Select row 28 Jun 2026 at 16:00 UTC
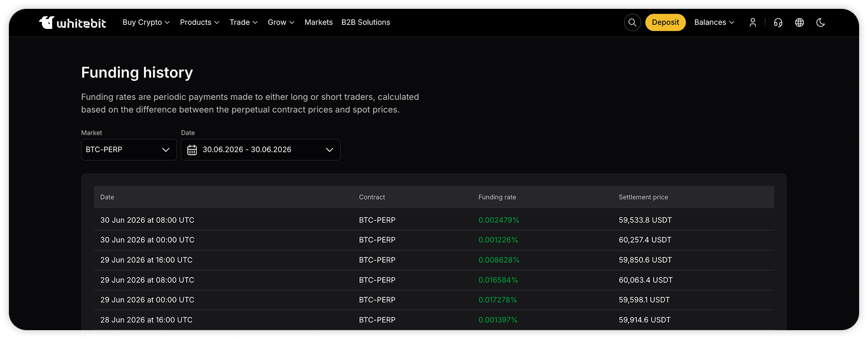868x339 pixels. pyautogui.click(x=433, y=320)
